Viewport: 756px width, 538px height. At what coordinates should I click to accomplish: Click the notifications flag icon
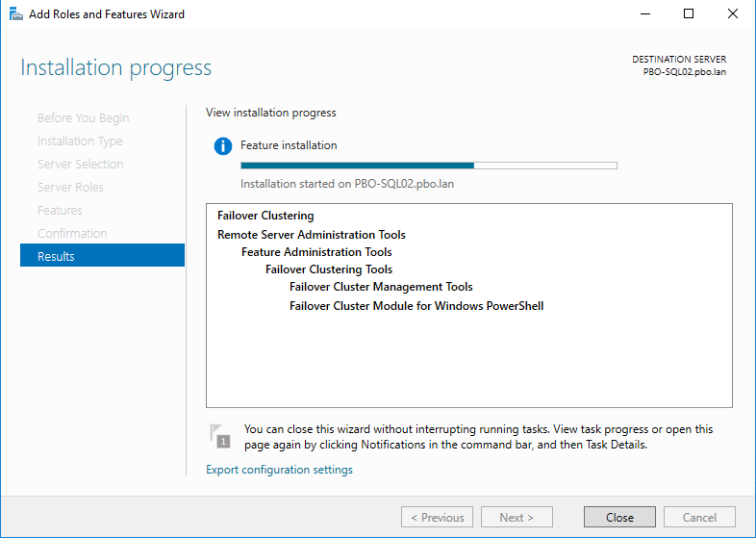(220, 436)
